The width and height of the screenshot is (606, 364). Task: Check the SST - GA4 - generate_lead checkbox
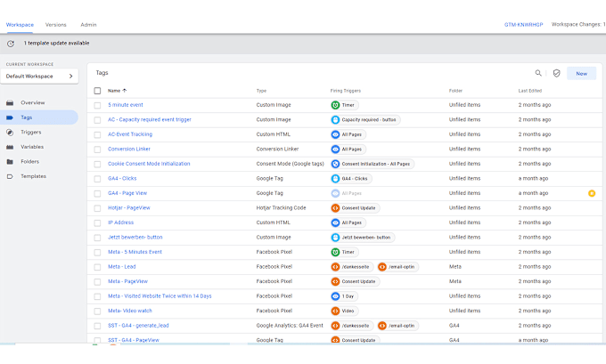[x=97, y=326]
